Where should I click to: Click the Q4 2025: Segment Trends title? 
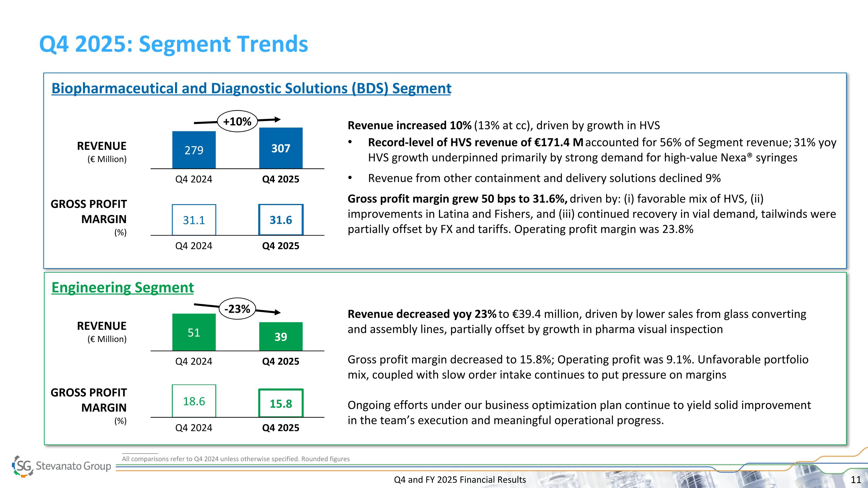174,44
